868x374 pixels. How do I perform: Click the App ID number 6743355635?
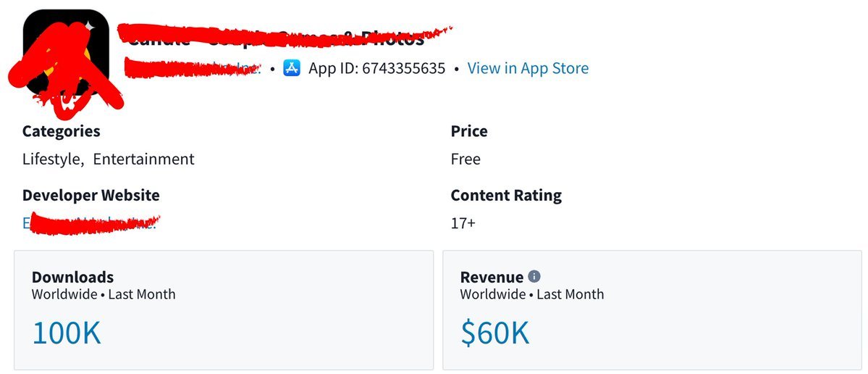(x=403, y=68)
